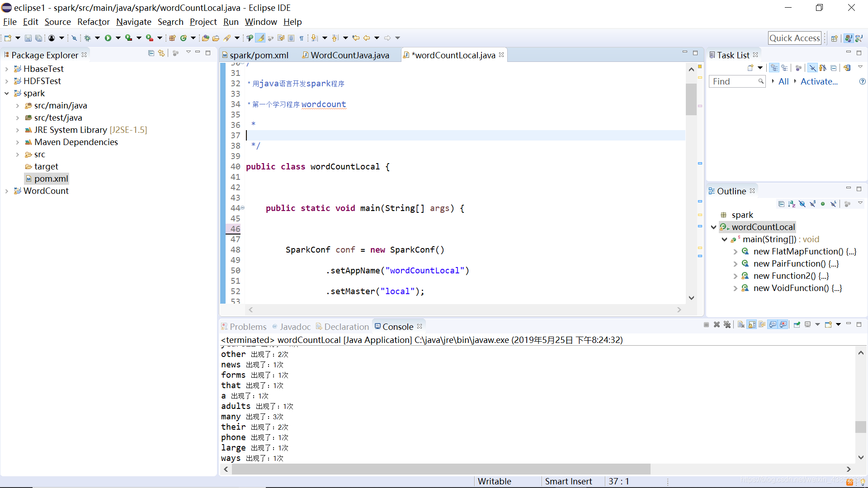Viewport: 868px width, 488px height.
Task: Collapse all in Outline toolbar
Action: (781, 204)
